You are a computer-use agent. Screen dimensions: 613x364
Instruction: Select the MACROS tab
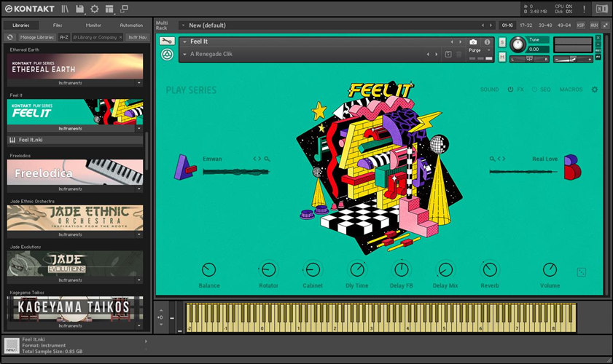coord(570,90)
